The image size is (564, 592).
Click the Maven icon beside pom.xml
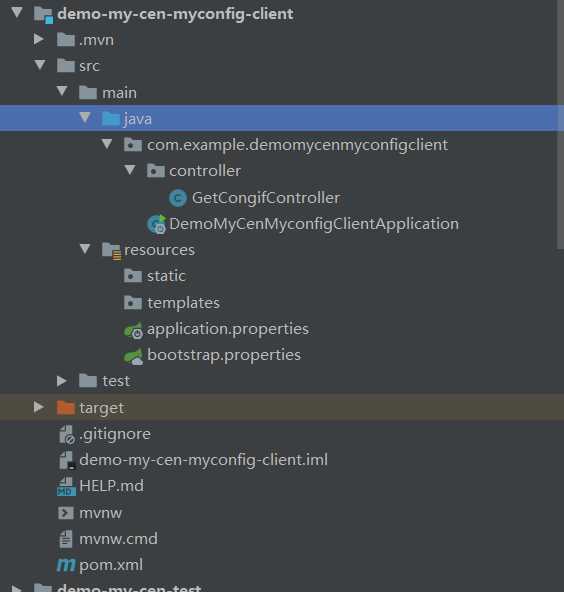(66, 565)
